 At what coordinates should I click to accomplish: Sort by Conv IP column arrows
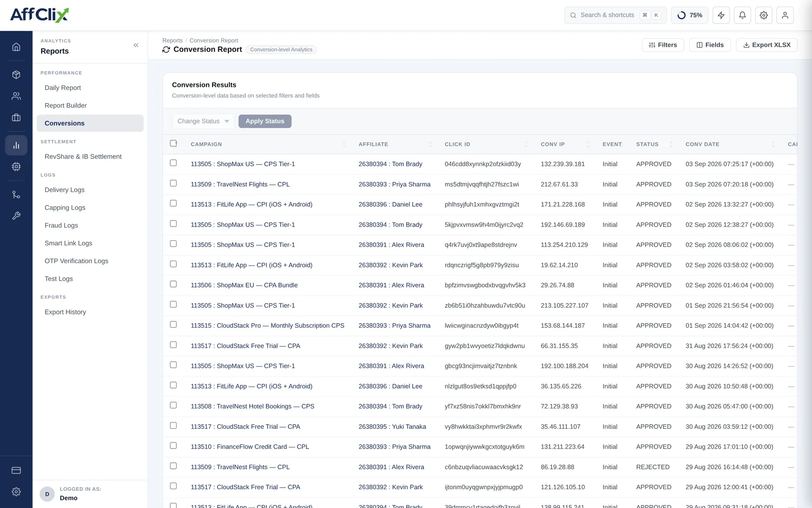point(588,144)
